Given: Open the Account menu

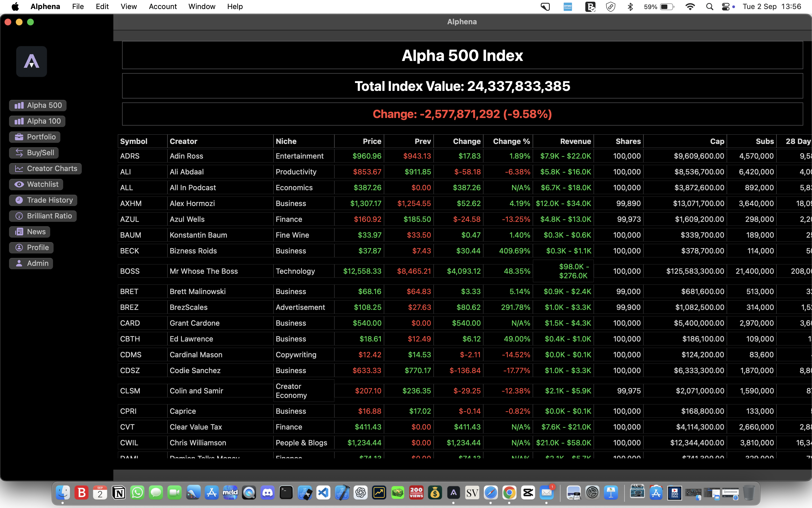Looking at the screenshot, I should point(163,7).
